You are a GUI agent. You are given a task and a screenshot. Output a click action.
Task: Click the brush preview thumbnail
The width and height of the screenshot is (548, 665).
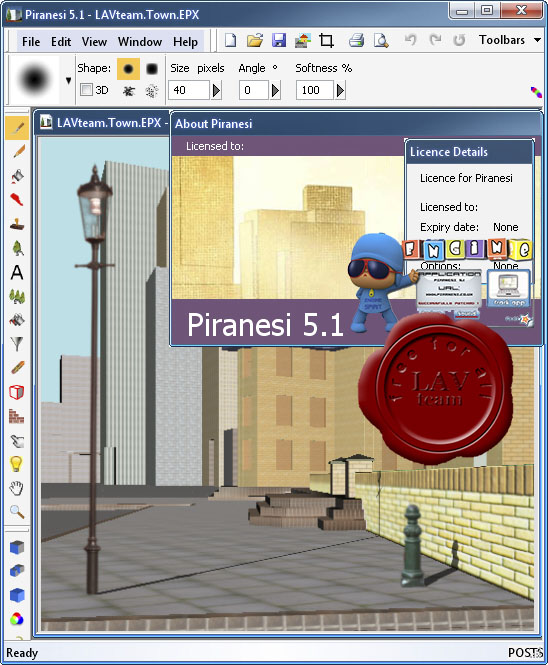34,80
